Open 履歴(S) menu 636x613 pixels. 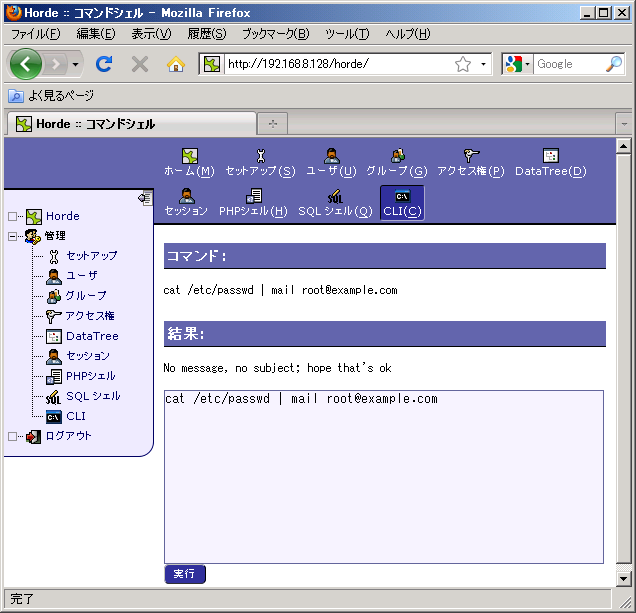tap(207, 34)
